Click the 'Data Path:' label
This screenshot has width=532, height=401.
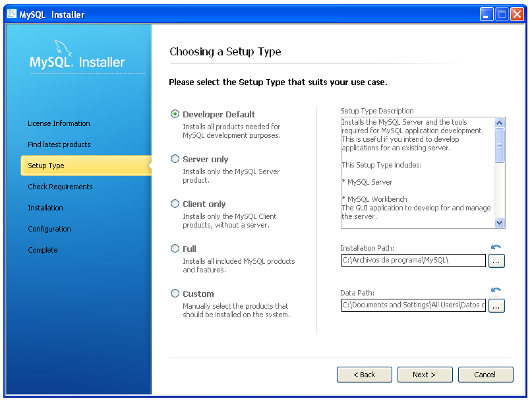click(x=357, y=293)
